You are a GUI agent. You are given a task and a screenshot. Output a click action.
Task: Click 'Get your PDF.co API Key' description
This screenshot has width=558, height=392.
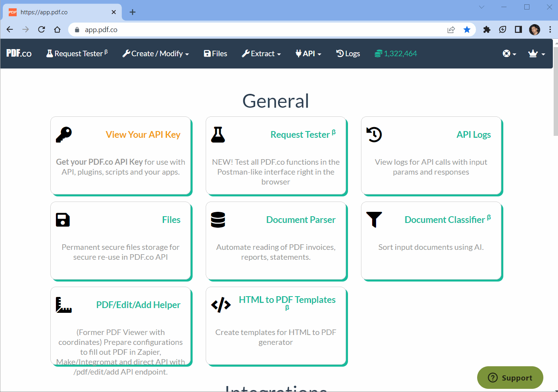tap(120, 167)
